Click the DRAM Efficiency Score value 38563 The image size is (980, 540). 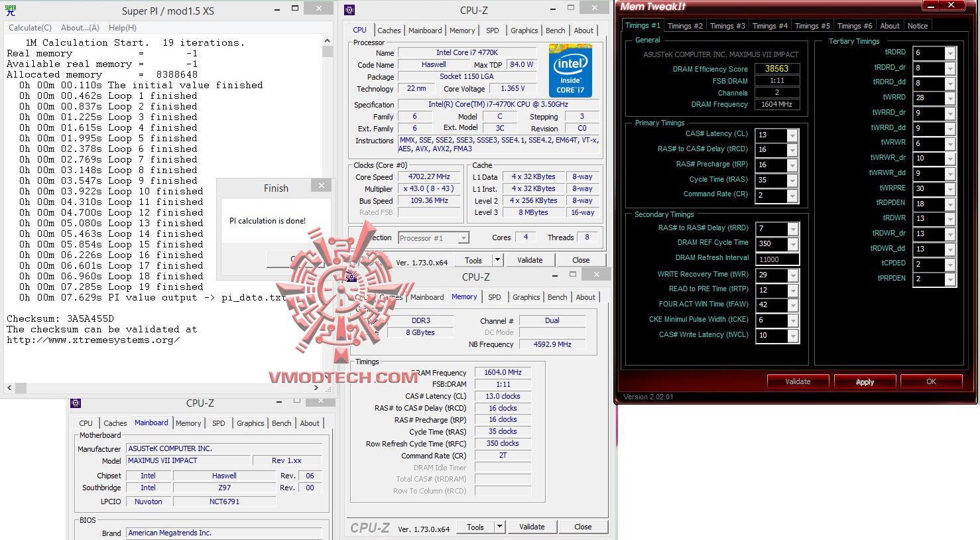tap(777, 68)
